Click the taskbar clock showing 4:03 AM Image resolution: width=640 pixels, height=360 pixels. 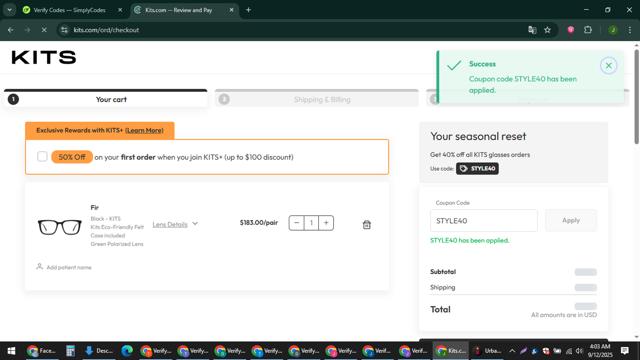pos(600,351)
